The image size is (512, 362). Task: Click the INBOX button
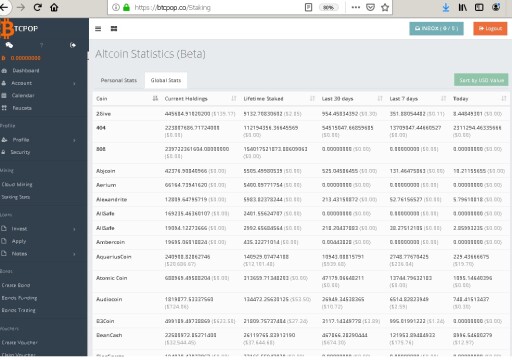click(436, 29)
